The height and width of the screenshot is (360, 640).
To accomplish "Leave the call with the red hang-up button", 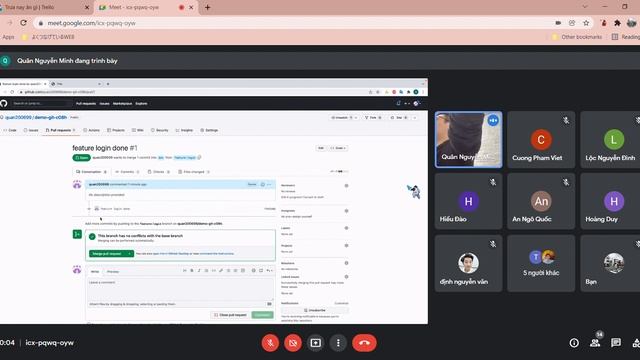I will (x=364, y=343).
